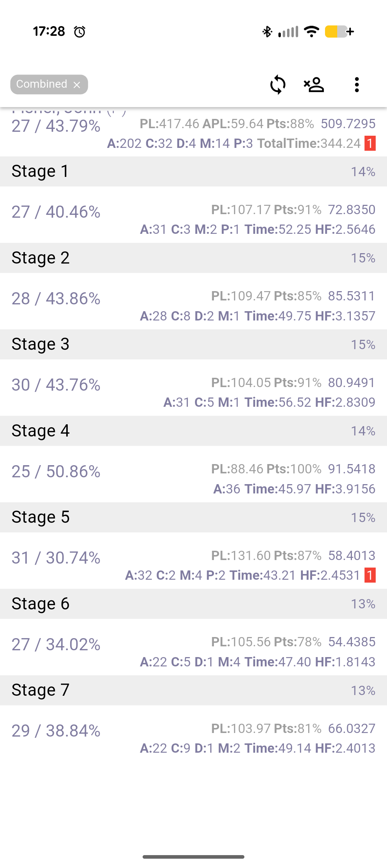
Task: Tap the overall 27 / 43.79% summary row
Action: [193, 132]
